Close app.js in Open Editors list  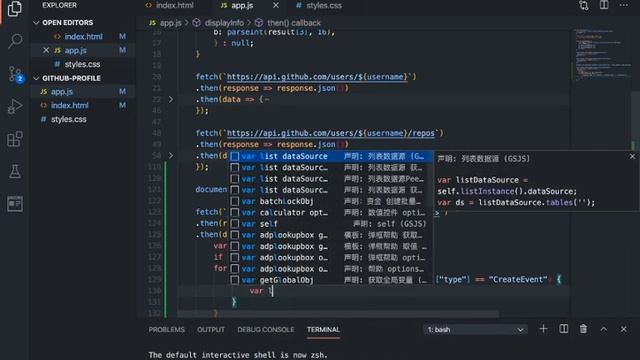(x=46, y=50)
